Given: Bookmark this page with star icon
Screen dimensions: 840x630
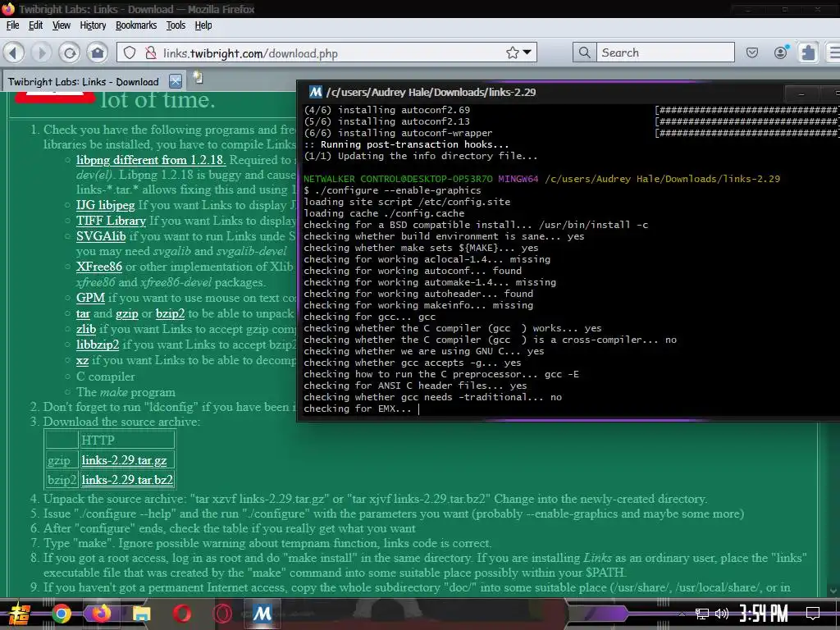Looking at the screenshot, I should click(x=513, y=52).
